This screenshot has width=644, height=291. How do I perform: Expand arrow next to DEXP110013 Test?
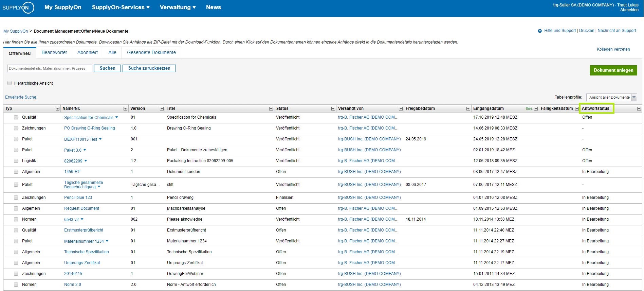[100, 139]
